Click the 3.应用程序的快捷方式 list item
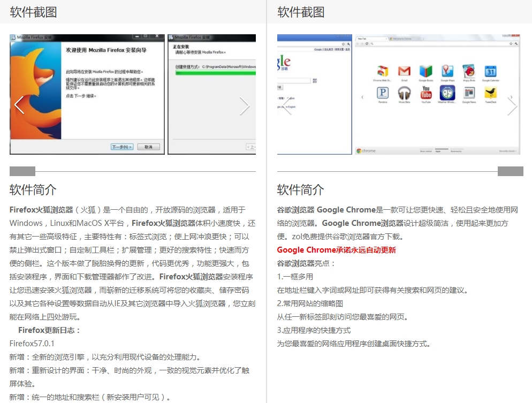Screen dimensions: 532x403 tap(314, 330)
